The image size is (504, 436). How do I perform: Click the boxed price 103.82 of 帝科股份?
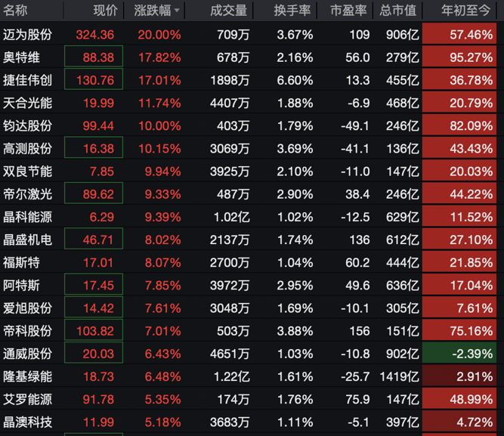(95, 331)
